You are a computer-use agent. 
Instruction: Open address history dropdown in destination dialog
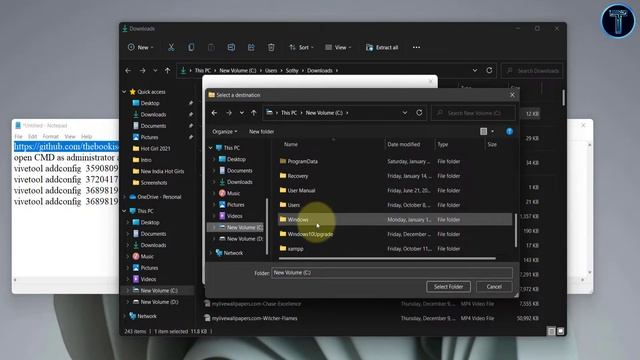tap(404, 113)
